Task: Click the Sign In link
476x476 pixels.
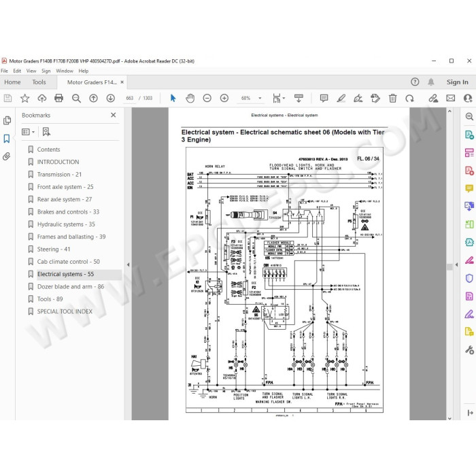Action: [x=457, y=82]
